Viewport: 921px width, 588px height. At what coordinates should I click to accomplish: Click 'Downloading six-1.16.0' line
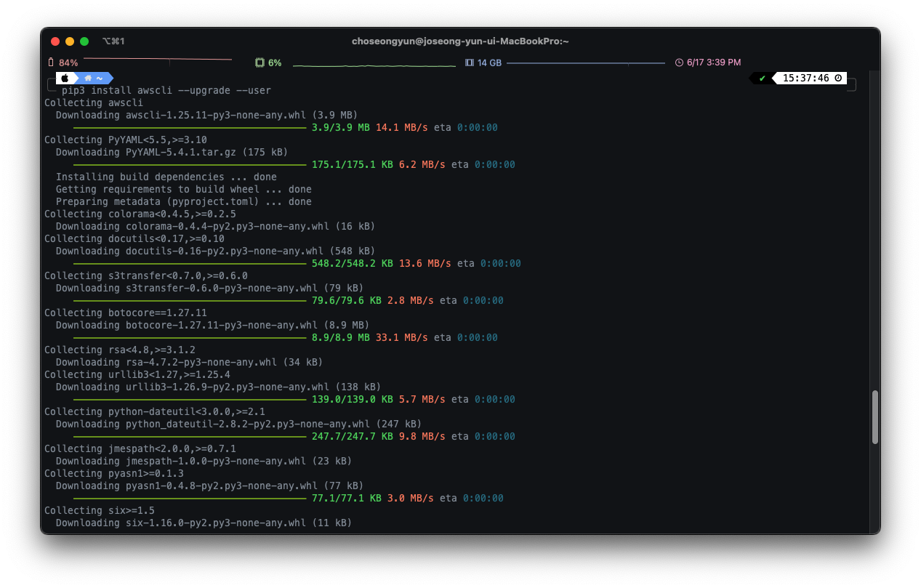coord(204,523)
